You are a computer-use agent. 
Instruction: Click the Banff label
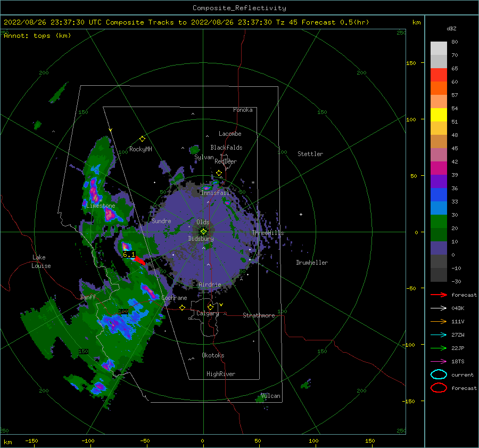click(88, 297)
